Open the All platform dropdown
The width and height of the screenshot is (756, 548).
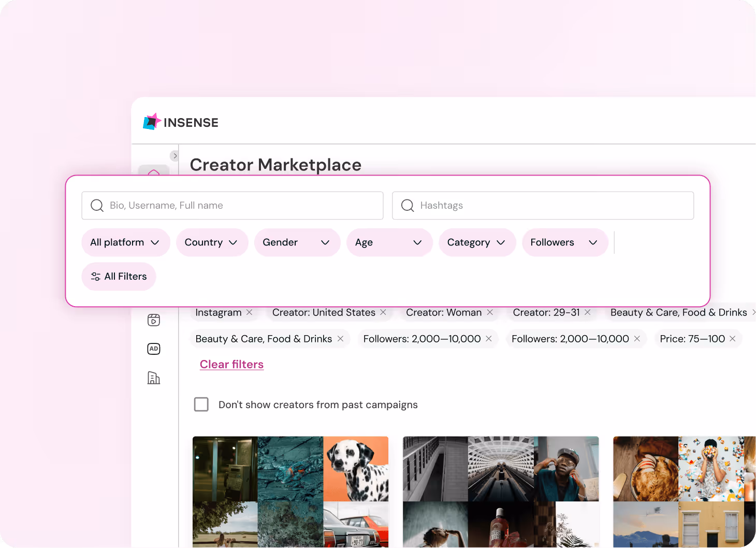(x=125, y=242)
